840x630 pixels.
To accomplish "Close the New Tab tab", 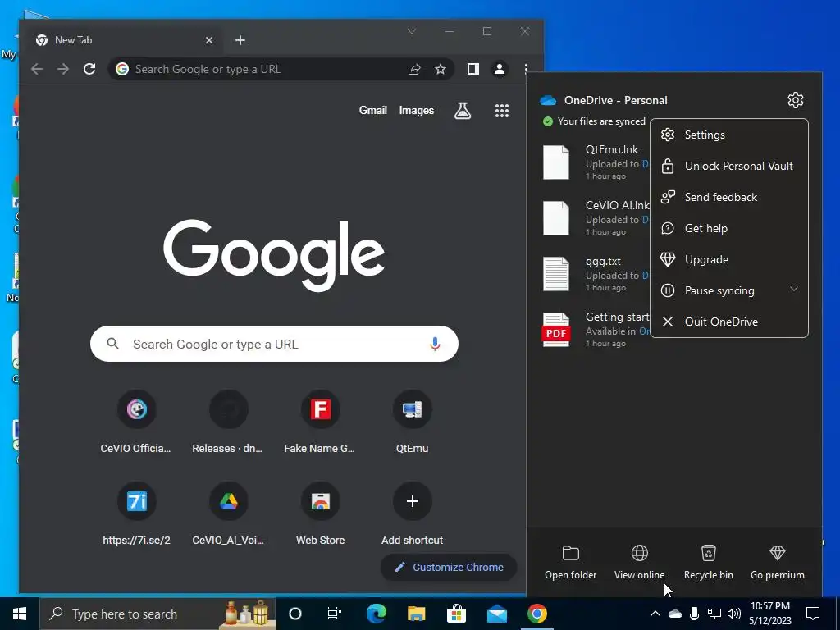I will 209,40.
